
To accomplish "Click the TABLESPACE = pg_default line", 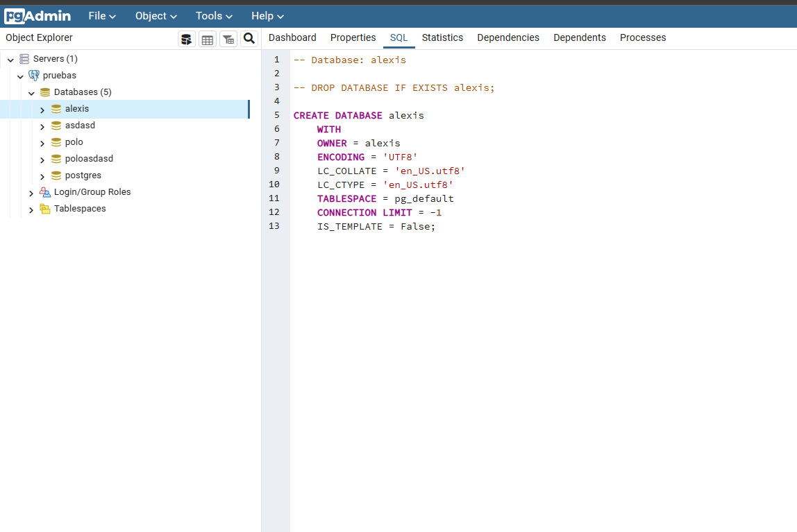I will coord(385,198).
